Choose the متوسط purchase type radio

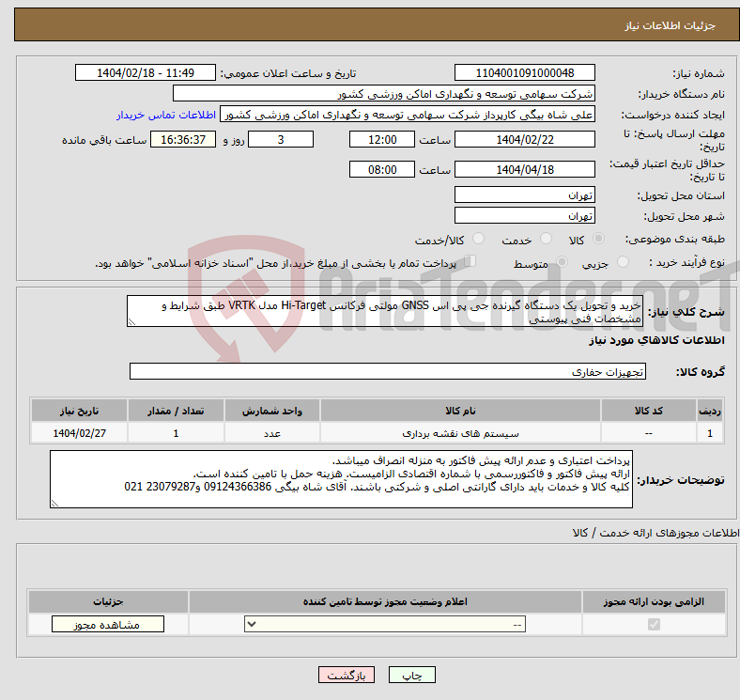562,261
